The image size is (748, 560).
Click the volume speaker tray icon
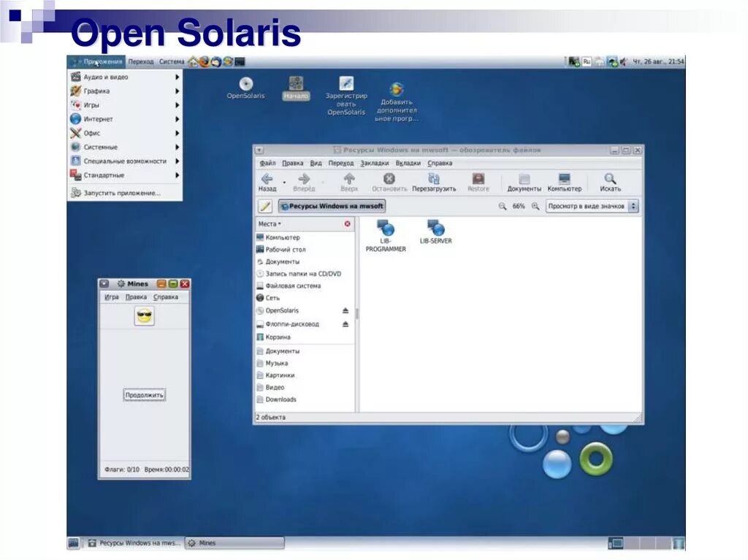point(623,61)
